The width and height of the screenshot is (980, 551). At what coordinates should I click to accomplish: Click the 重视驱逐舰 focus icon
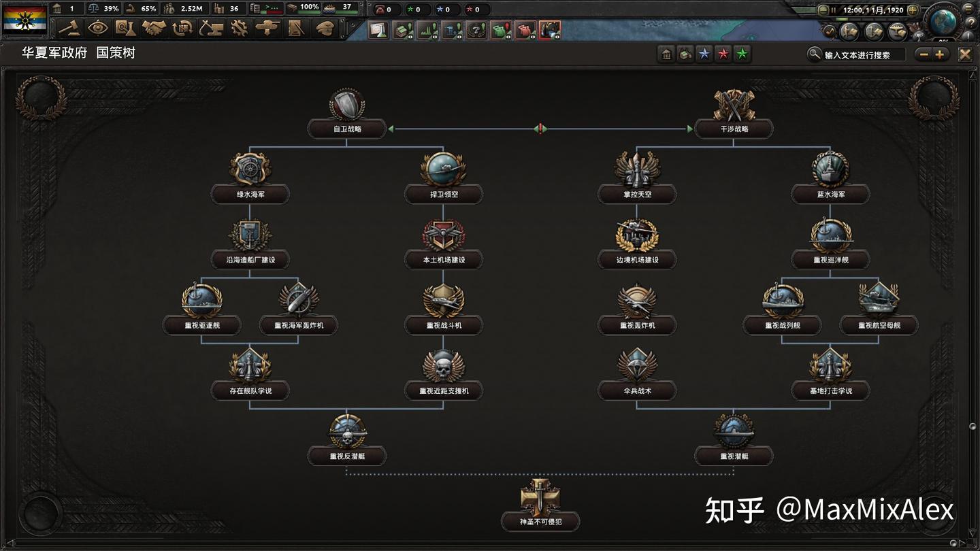[202, 300]
